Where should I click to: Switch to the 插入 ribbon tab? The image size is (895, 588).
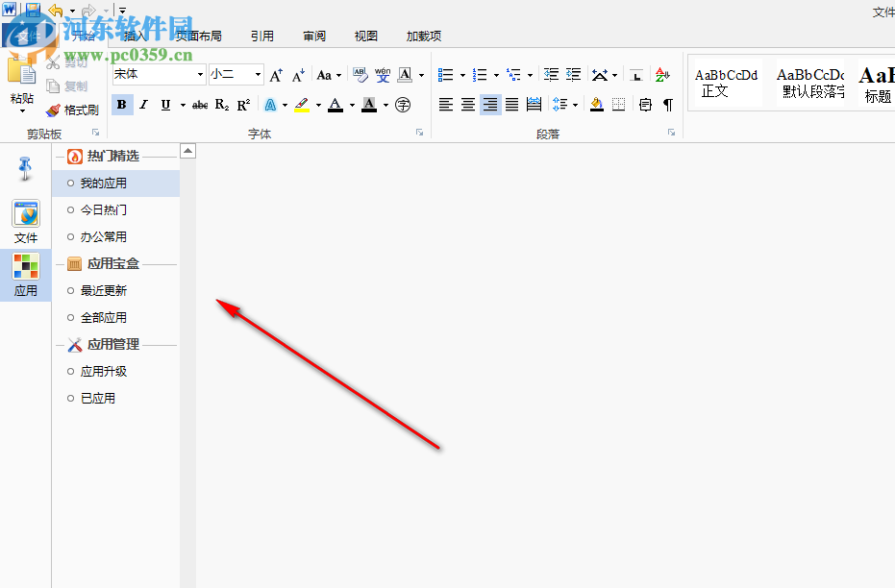[x=134, y=36]
